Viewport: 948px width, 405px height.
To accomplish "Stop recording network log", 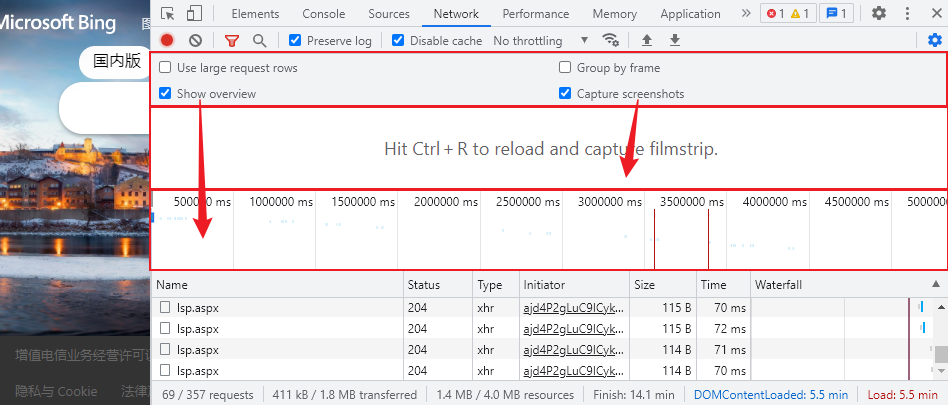I will coord(167,40).
